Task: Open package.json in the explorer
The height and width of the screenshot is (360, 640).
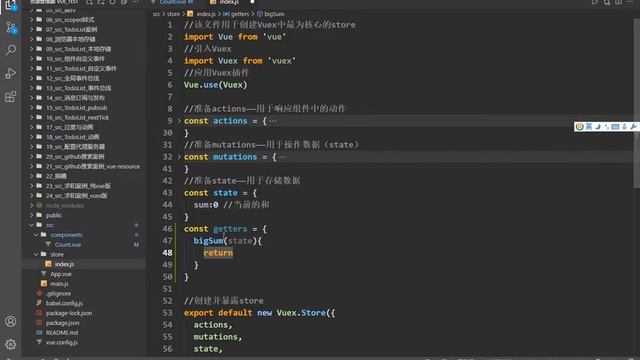Action: click(62, 323)
